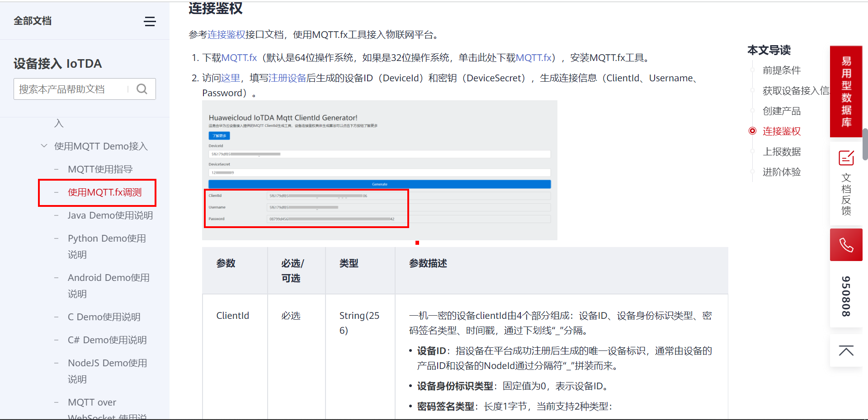Image resolution: width=868 pixels, height=420 pixels.
Task: Open C# Demo使用说明 page
Action: 107,340
